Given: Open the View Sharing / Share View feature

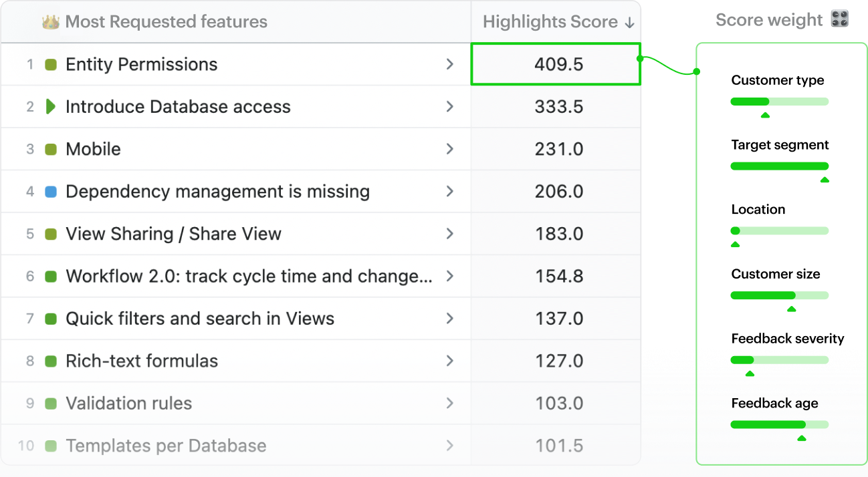Looking at the screenshot, I should coord(173,234).
